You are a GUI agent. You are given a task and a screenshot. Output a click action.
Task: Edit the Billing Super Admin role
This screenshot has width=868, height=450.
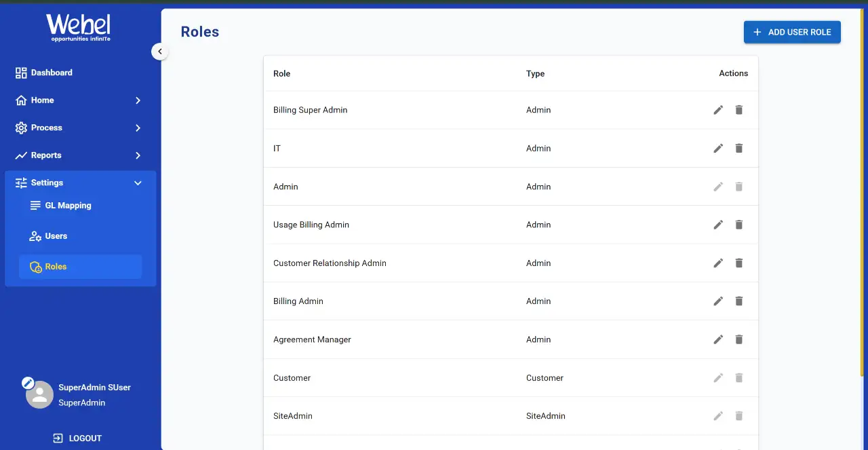tap(718, 110)
